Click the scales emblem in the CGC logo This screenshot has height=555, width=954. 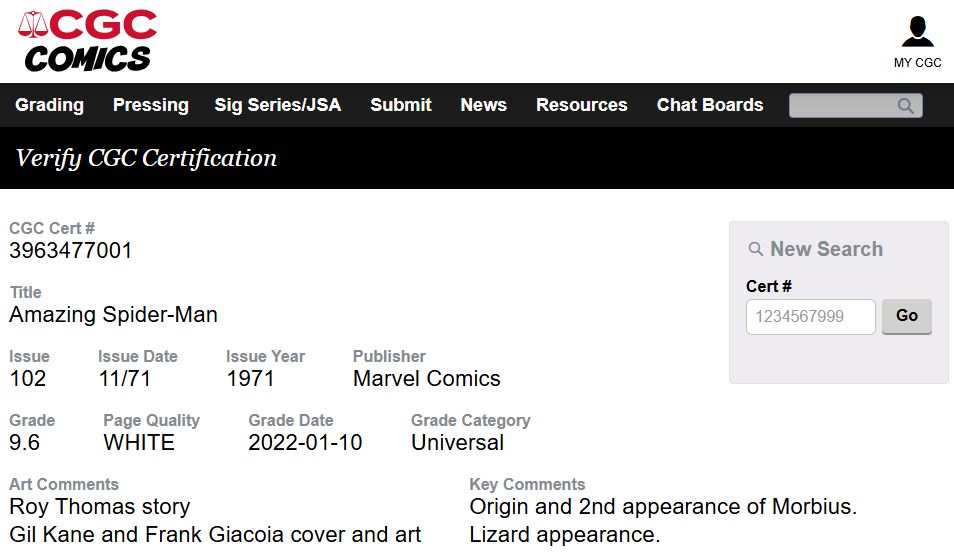pyautogui.click(x=33, y=25)
